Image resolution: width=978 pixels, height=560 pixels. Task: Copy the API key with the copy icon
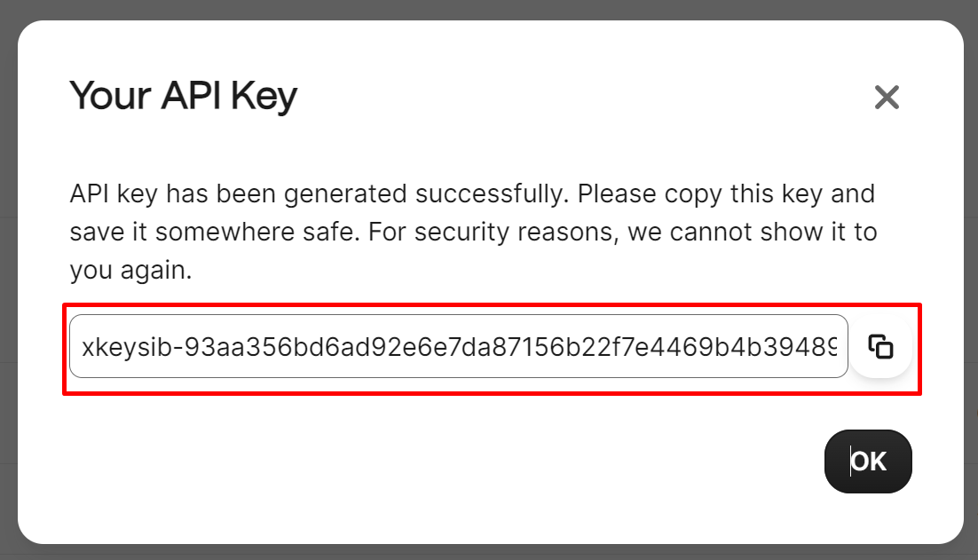[x=880, y=347]
